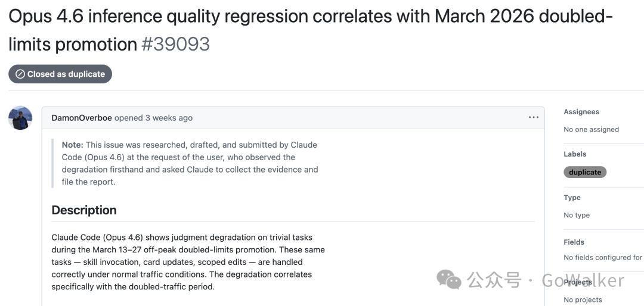Open the Labels sidebar section

tap(575, 154)
